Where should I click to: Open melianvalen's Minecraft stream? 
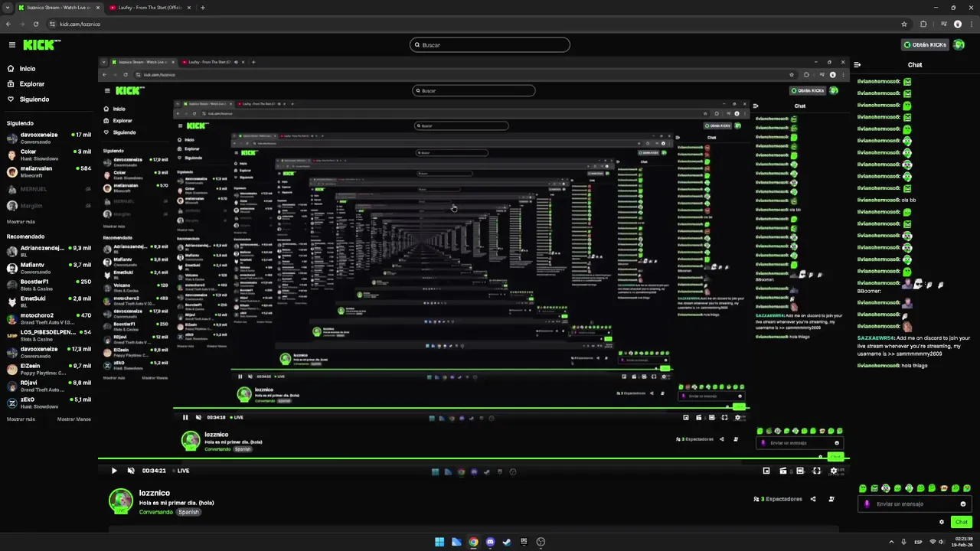click(49, 171)
